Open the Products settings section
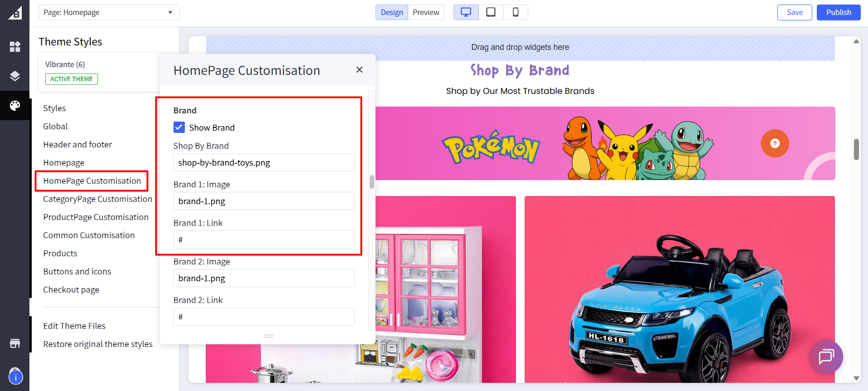 60,253
